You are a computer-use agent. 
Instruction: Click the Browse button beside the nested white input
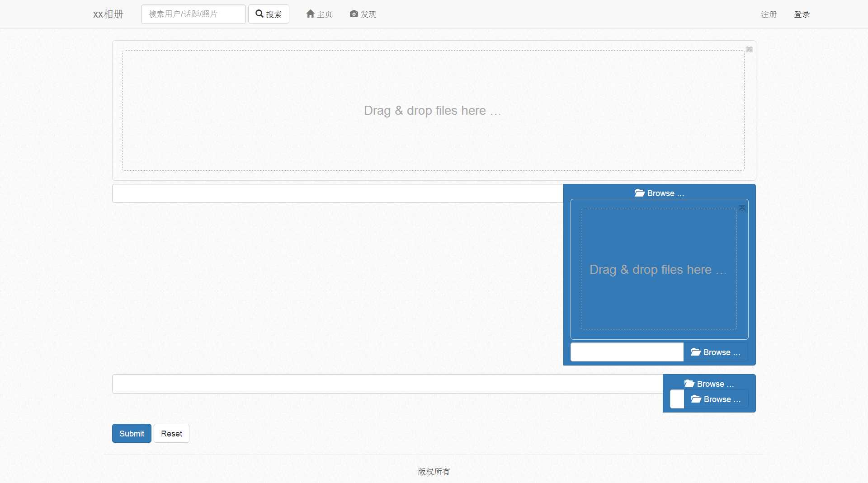click(716, 352)
